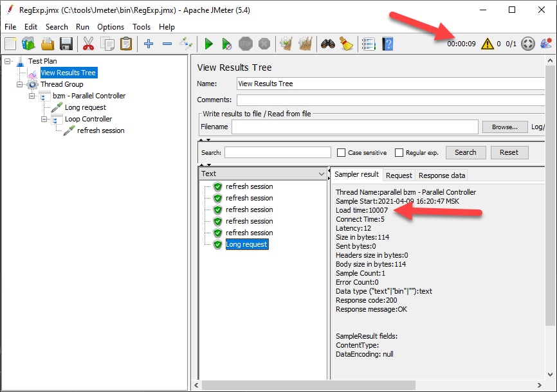Click the Clear All brooms icon

(x=305, y=44)
